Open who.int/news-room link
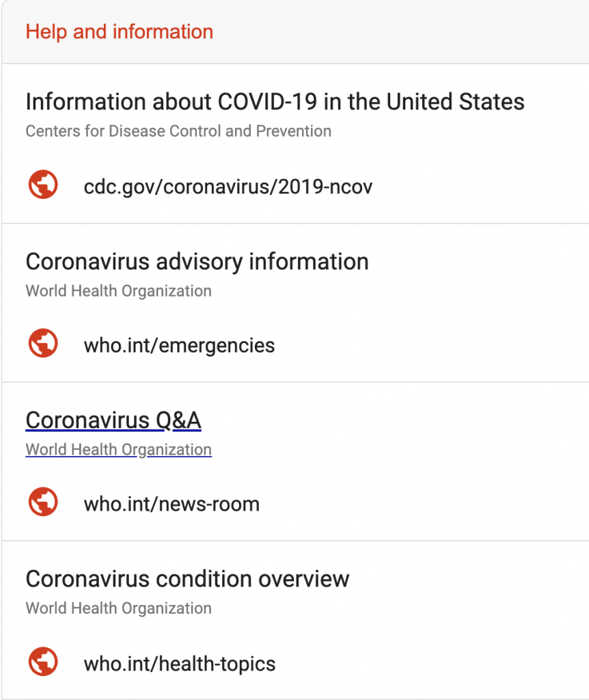589x700 pixels. click(172, 504)
